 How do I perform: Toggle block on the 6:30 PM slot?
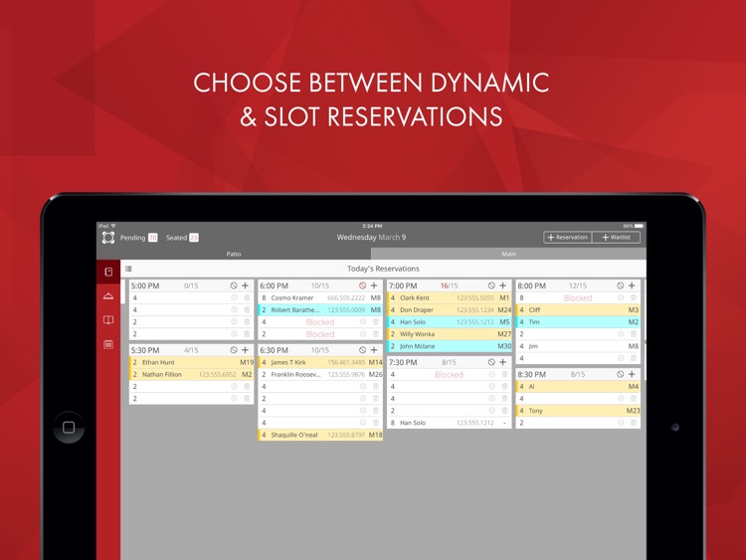click(362, 350)
